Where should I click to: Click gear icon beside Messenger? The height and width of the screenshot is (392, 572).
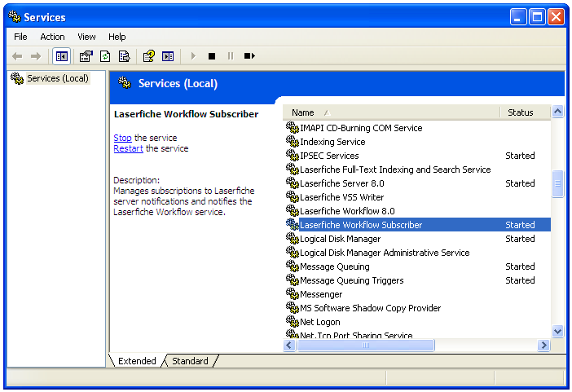pos(293,294)
